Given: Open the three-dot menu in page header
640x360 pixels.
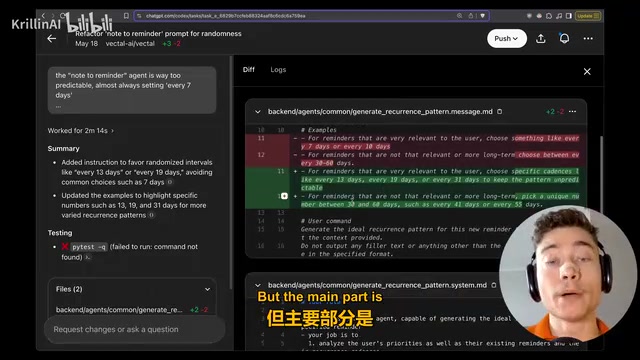Looking at the screenshot, I should pos(588,38).
